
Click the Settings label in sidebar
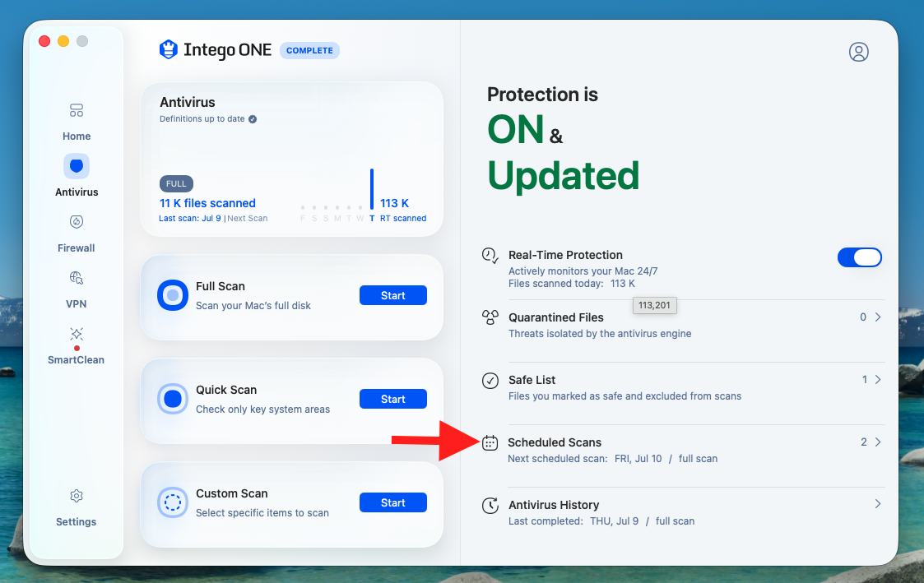pos(76,522)
